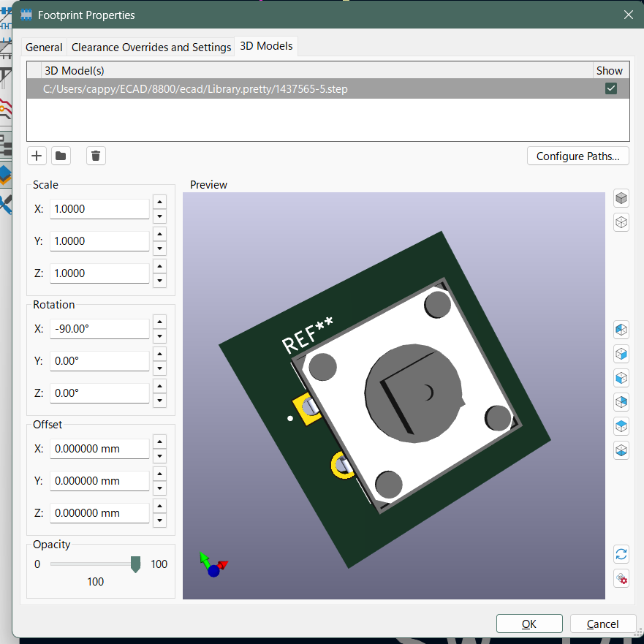
Task: Reload the 3D preview with the refresh icon
Action: tap(621, 554)
